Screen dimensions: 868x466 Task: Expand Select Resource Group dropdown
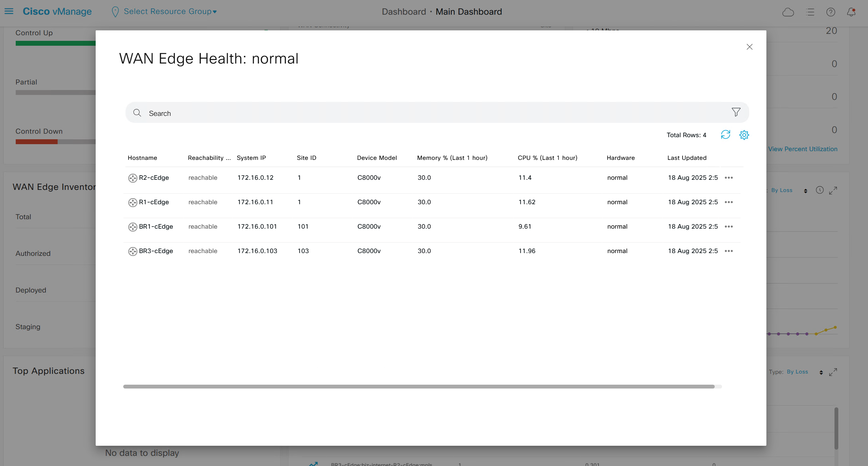[x=170, y=12]
